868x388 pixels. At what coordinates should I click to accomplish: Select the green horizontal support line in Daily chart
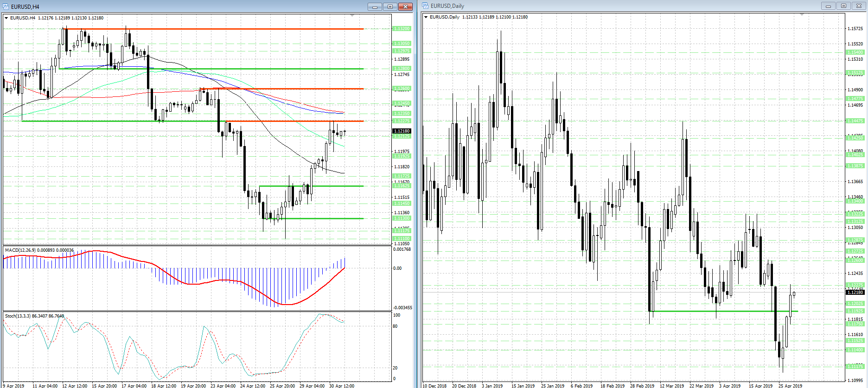point(723,311)
